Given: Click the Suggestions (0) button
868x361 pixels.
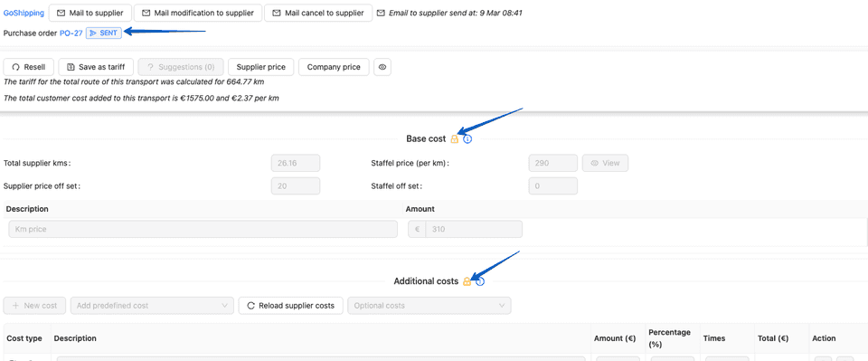Looking at the screenshot, I should click(x=181, y=67).
